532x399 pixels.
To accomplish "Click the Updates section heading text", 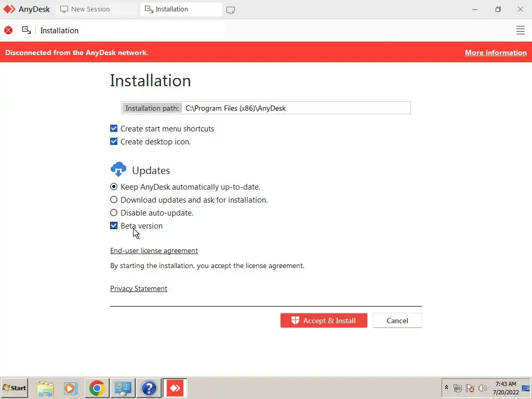I will [x=151, y=170].
